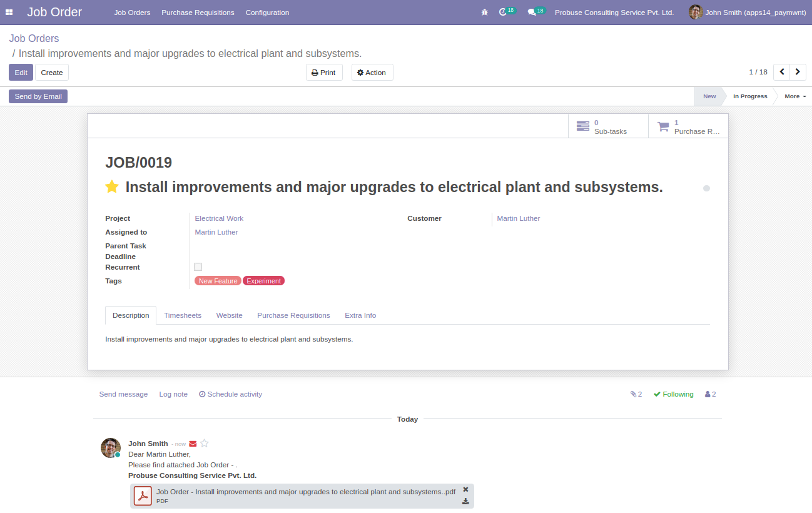Click the debug bug icon

(484, 13)
